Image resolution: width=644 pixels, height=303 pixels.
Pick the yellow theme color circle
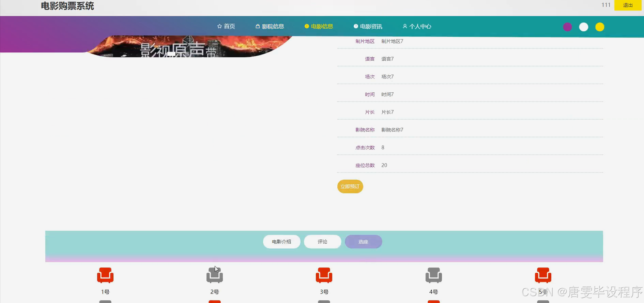point(600,27)
